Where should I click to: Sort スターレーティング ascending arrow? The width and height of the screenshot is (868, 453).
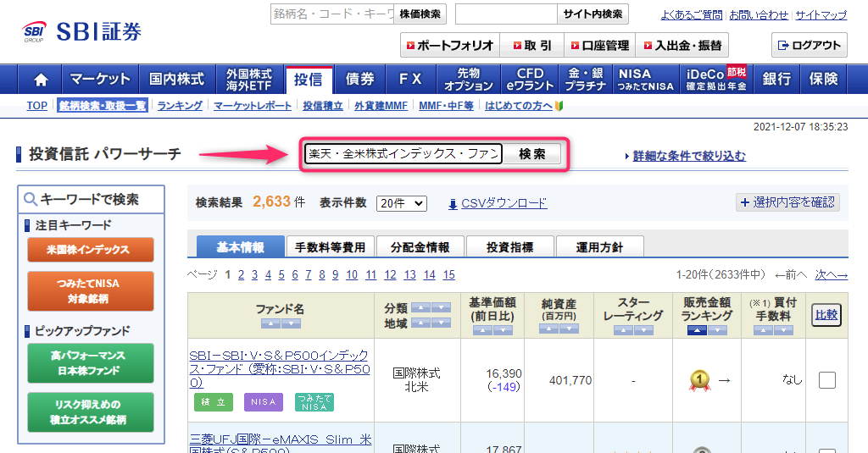[623, 330]
